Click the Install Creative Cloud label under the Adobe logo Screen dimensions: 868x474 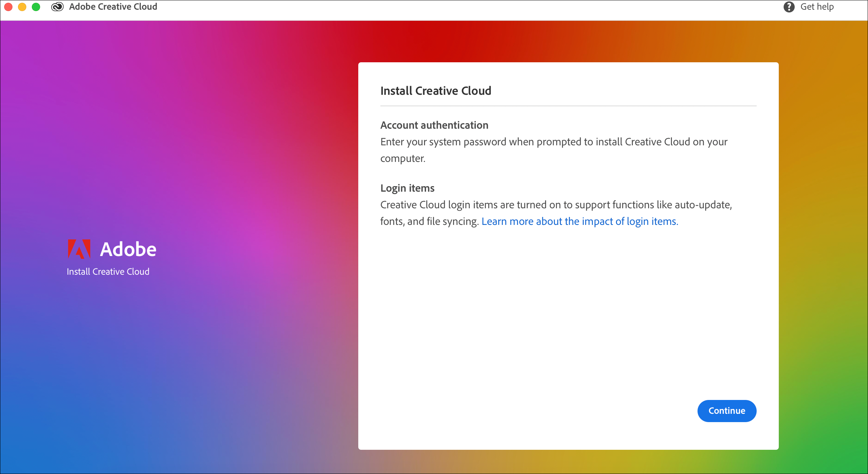[x=108, y=272]
